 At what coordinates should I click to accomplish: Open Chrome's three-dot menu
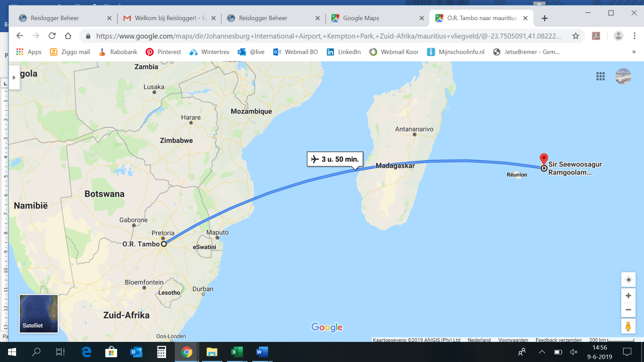634,36
